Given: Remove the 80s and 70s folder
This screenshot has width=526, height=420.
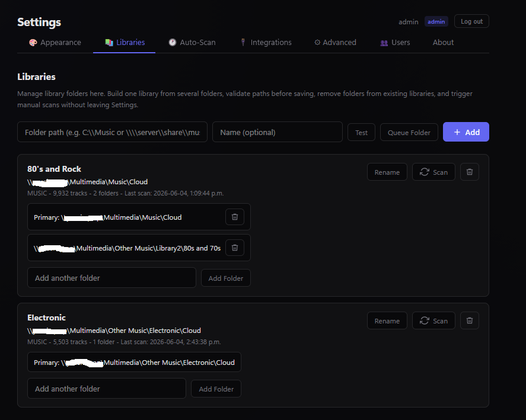Looking at the screenshot, I should tap(234, 248).
